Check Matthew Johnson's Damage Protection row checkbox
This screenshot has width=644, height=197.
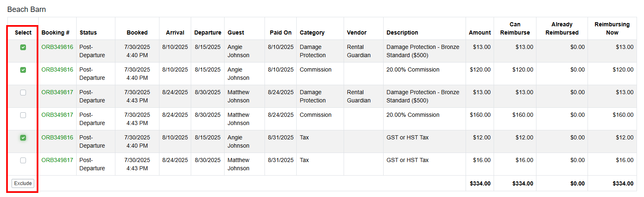coord(23,93)
